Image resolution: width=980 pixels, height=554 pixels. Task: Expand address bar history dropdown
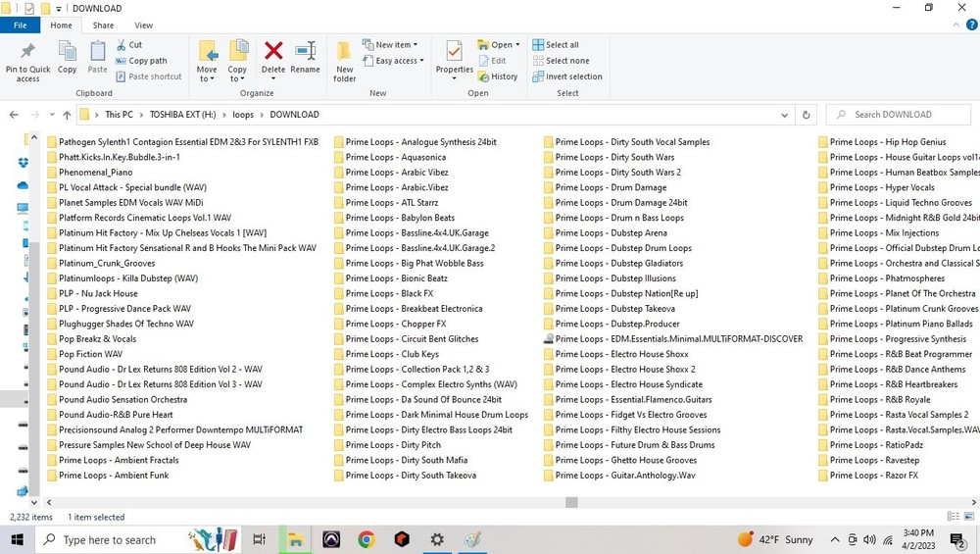(784, 115)
